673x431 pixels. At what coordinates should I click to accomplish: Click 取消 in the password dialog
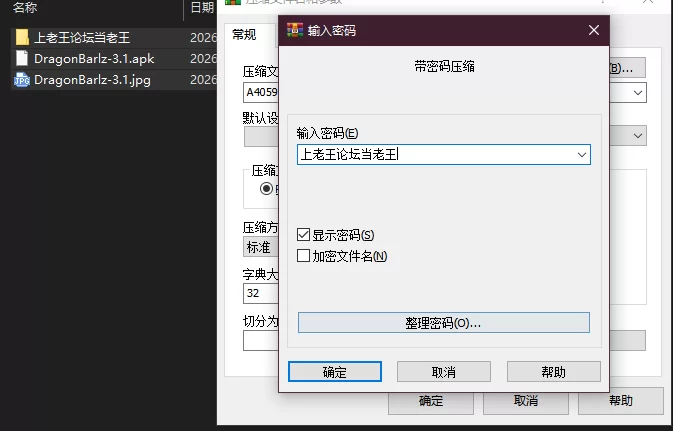(x=444, y=372)
